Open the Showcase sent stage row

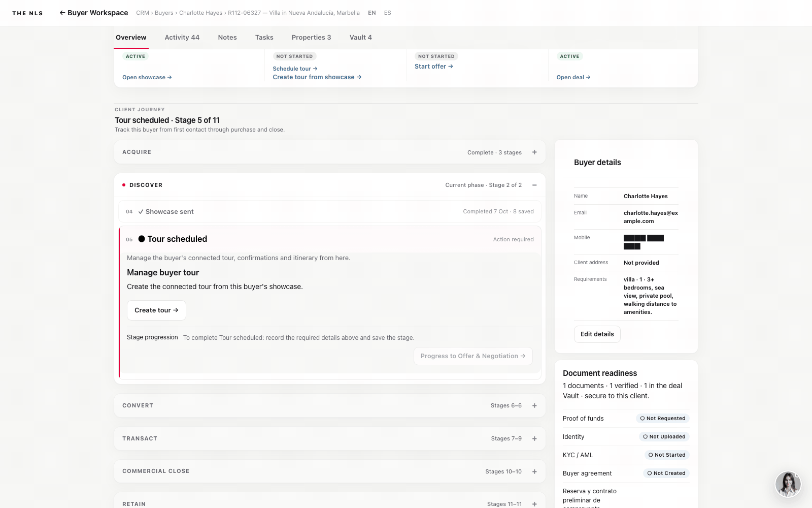[x=330, y=211]
